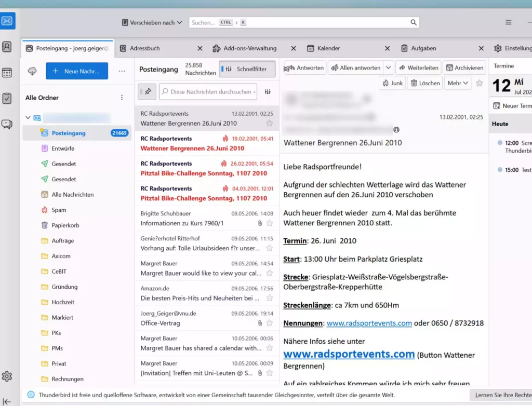The height and width of the screenshot is (406, 532).
Task: Toggle the Schnellfilter button
Action: point(247,69)
